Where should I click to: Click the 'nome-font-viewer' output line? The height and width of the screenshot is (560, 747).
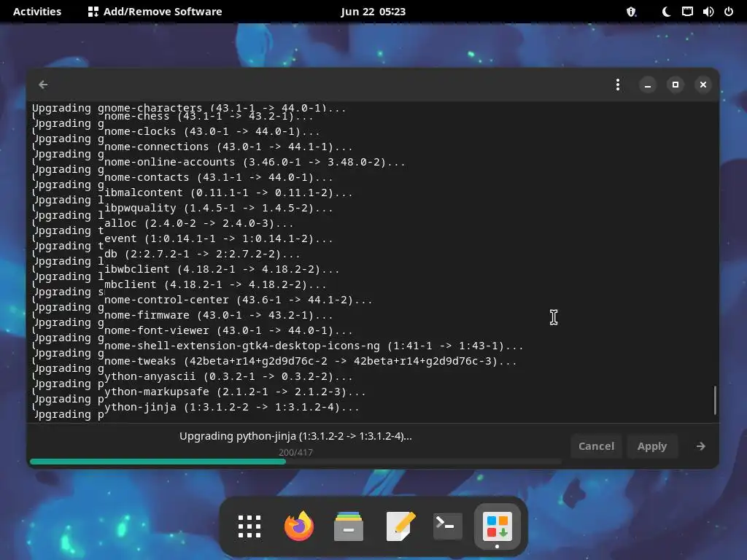[x=228, y=331]
